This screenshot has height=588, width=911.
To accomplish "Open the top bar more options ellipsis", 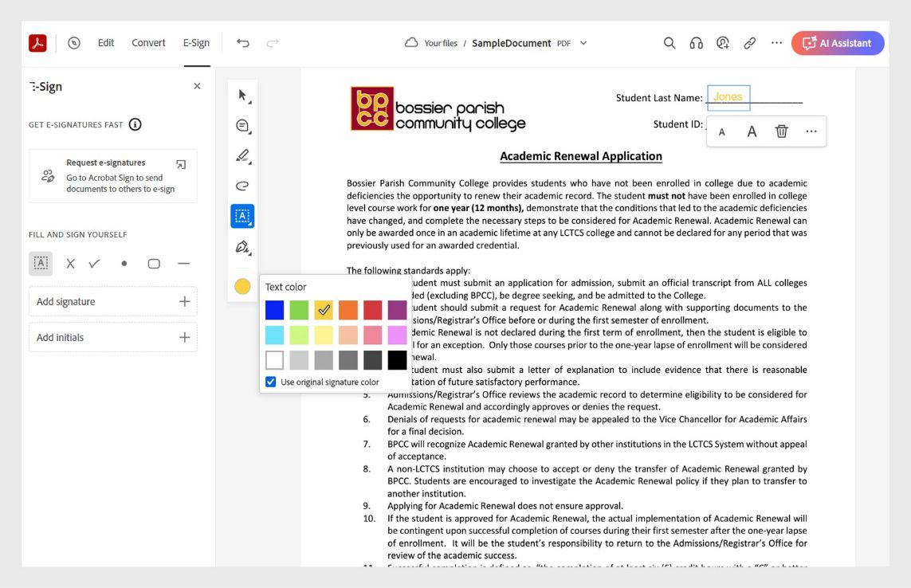I will pos(776,43).
